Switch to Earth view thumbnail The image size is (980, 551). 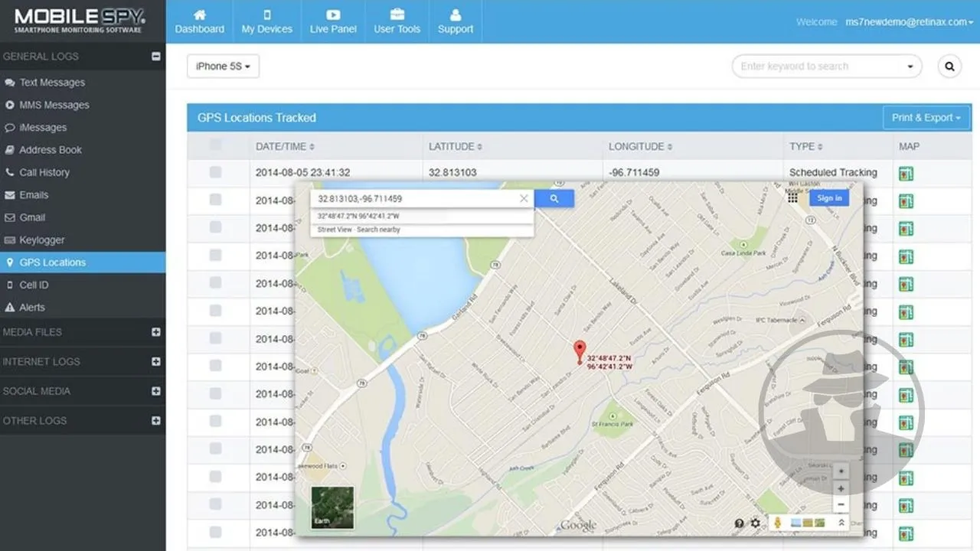[x=332, y=508]
